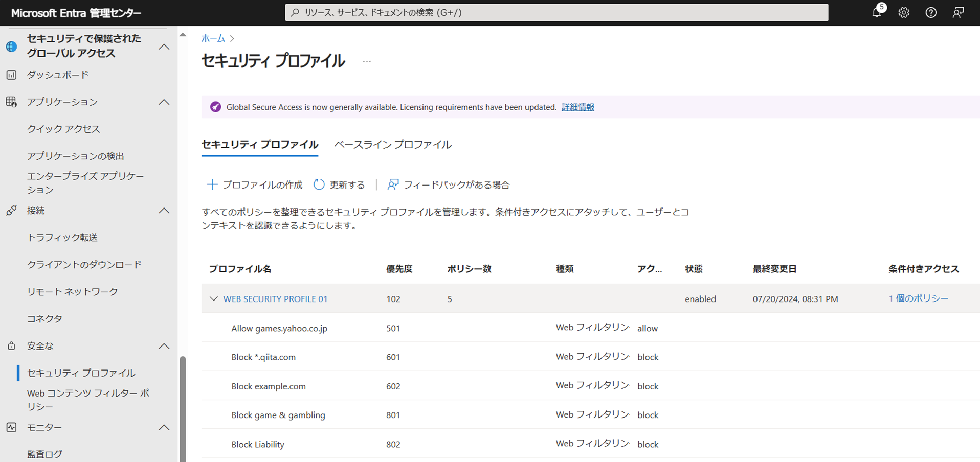Image resolution: width=980 pixels, height=462 pixels.
Task: Collapse the 接続 section
Action: click(164, 211)
